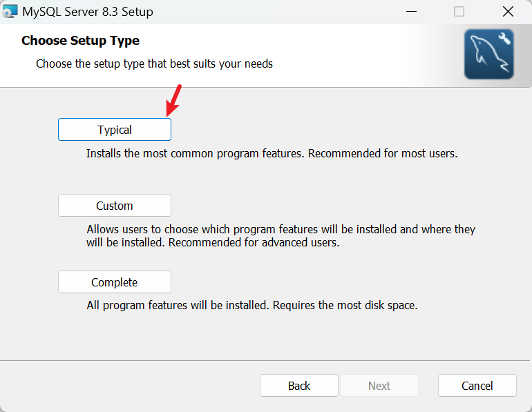This screenshot has width=532, height=412.
Task: Click the MySQL dolphin logo image
Action: pos(489,55)
